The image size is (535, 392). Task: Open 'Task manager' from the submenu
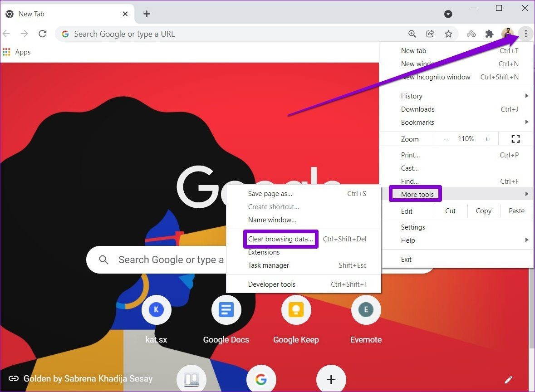304,265
